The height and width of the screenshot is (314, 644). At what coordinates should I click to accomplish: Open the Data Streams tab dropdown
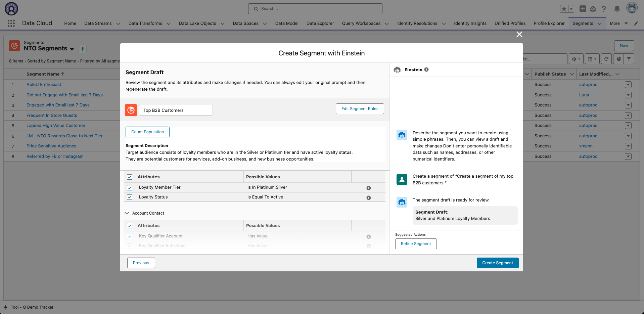point(118,24)
